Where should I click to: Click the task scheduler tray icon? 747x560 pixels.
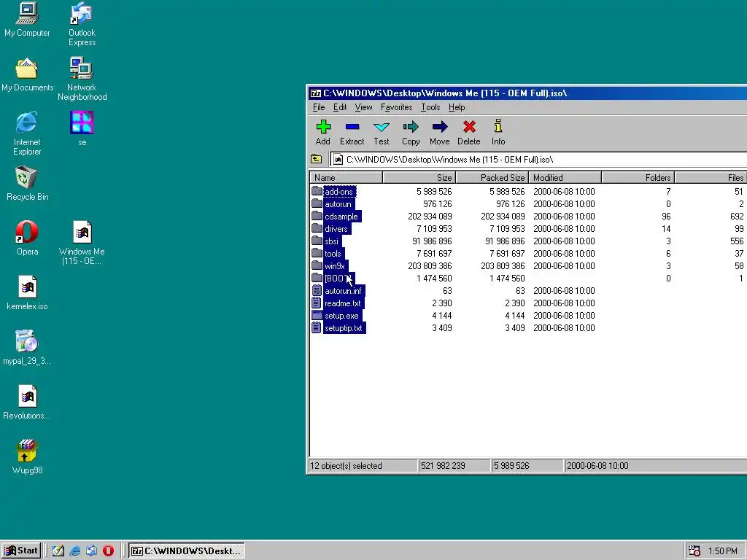coord(694,551)
